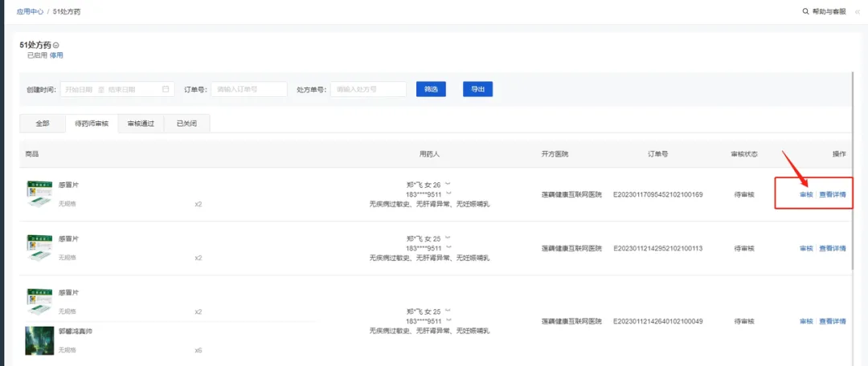Click 查看详情 for order E20230117095452102100169
This screenshot has width=868, height=366.
833,194
